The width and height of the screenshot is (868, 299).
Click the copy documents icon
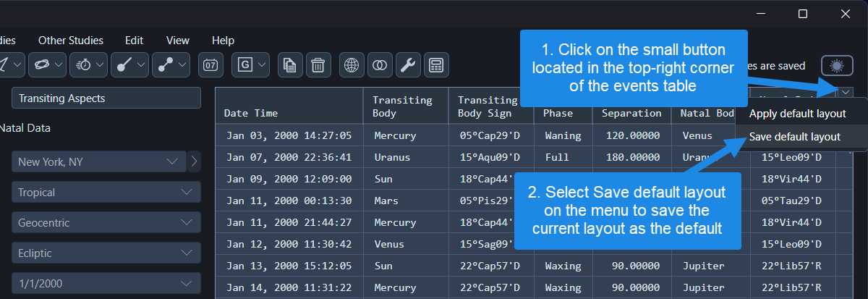290,64
